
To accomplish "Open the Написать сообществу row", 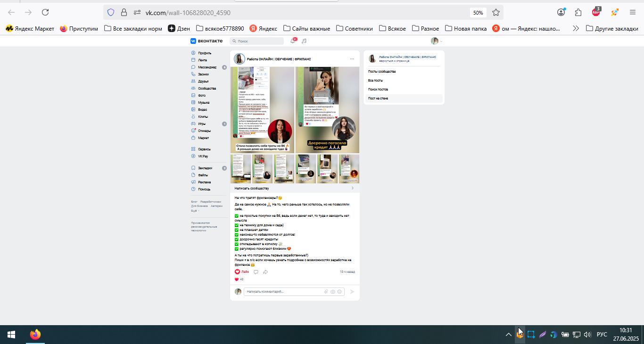I will (x=295, y=188).
